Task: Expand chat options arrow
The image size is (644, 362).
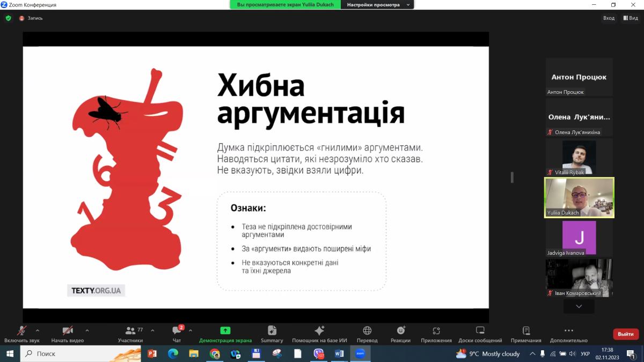Action: pyautogui.click(x=191, y=330)
